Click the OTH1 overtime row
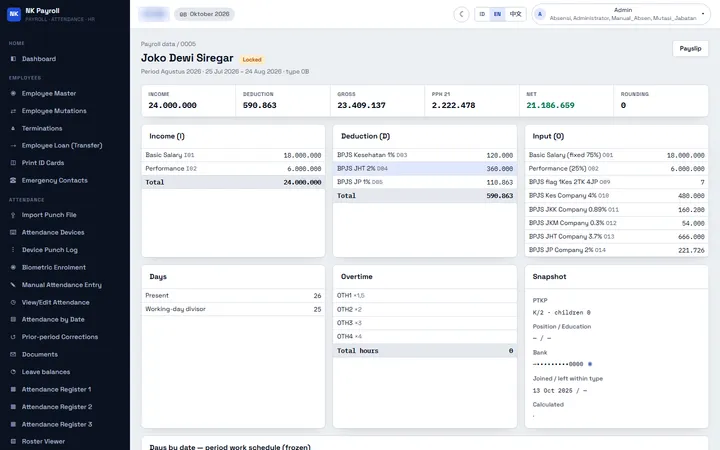The width and height of the screenshot is (720, 450). point(425,295)
